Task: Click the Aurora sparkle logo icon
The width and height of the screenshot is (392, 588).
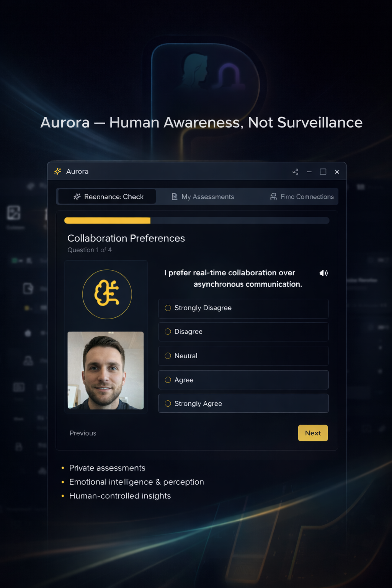Action: pyautogui.click(x=58, y=171)
